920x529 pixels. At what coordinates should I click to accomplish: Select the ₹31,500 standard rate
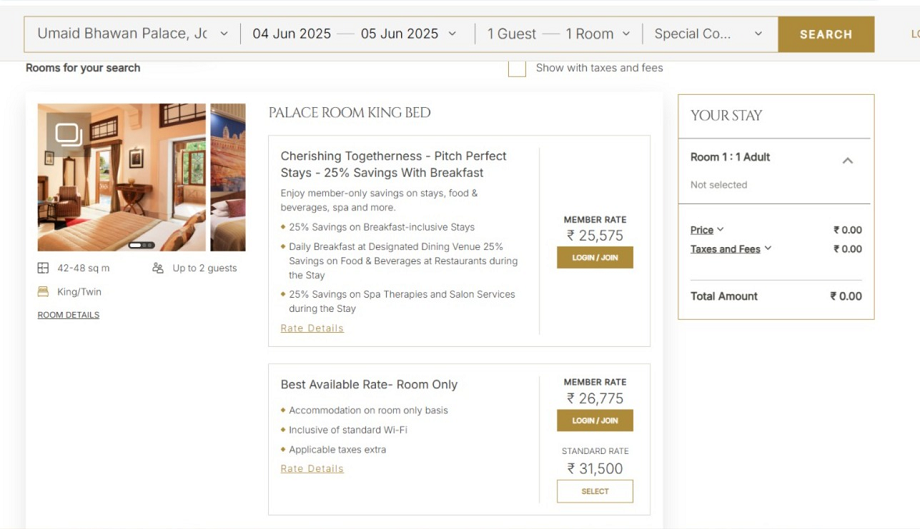pyautogui.click(x=595, y=491)
